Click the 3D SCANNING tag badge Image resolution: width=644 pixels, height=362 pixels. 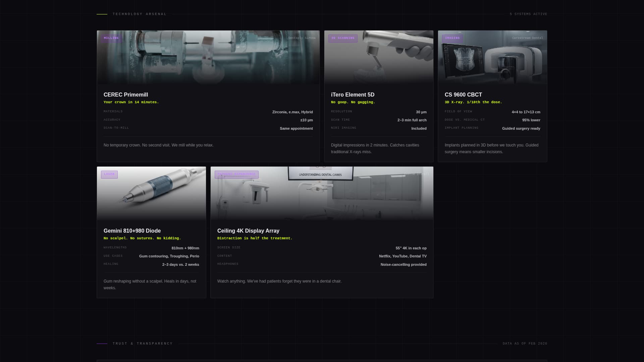pyautogui.click(x=343, y=38)
